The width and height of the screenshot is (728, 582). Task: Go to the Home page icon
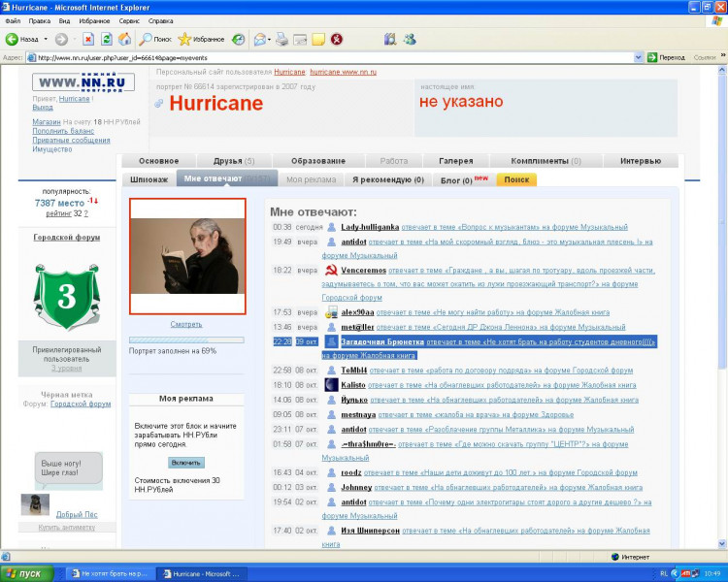click(x=124, y=40)
